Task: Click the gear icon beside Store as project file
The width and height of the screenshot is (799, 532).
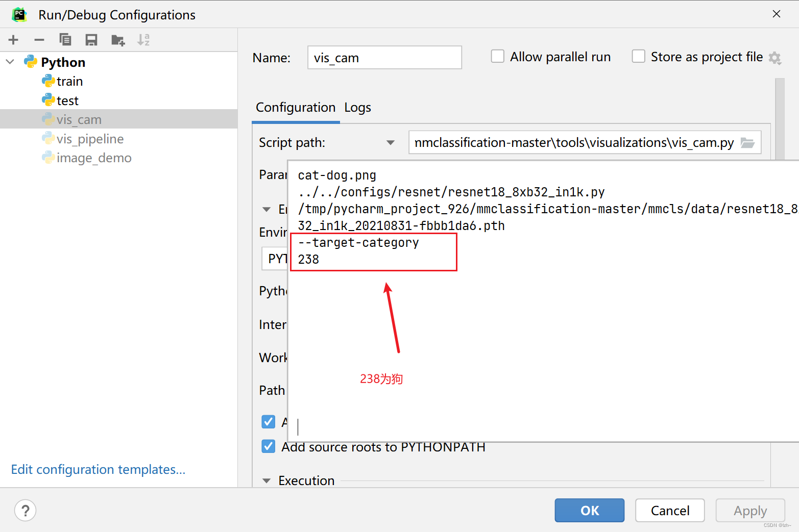Action: [x=775, y=58]
